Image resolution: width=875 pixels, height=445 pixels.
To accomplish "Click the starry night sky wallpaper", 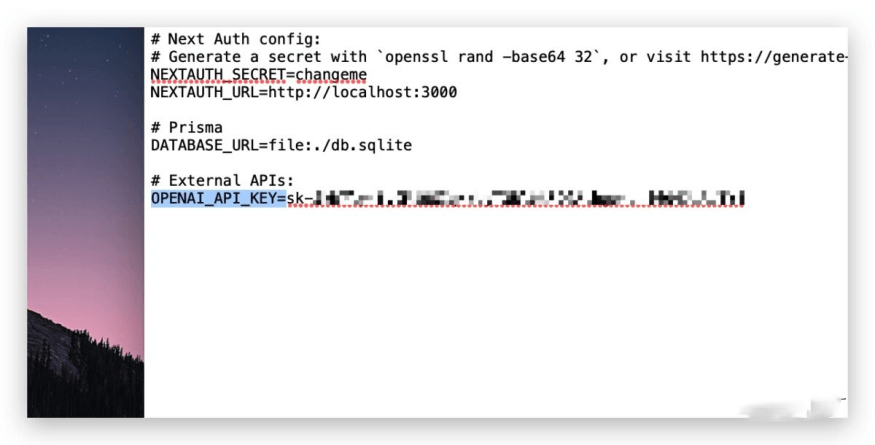I will tap(85, 140).
